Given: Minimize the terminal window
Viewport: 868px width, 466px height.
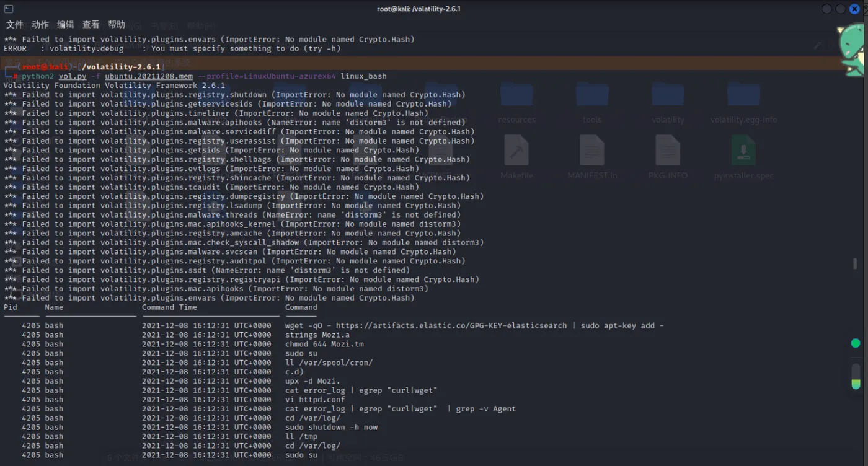Looking at the screenshot, I should pyautogui.click(x=827, y=9).
